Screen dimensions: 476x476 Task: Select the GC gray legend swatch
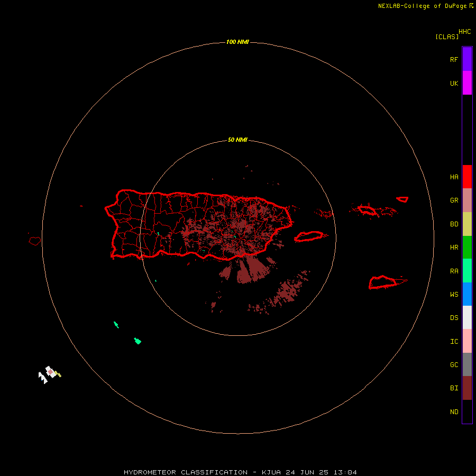[467, 364]
